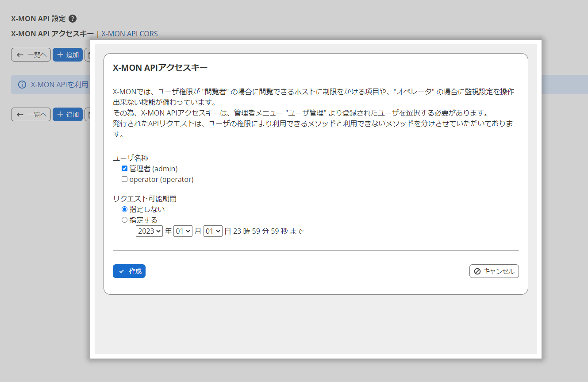Tick the operator (operator) checkbox
The width and height of the screenshot is (588, 382).
point(125,179)
